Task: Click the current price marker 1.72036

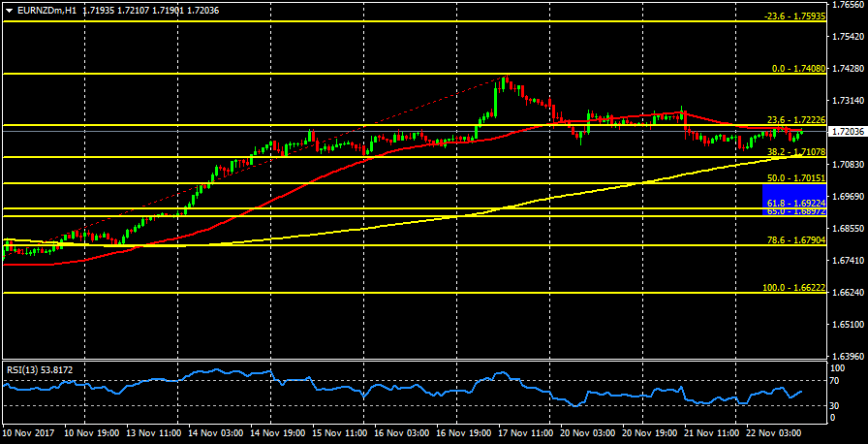Action: (x=849, y=131)
